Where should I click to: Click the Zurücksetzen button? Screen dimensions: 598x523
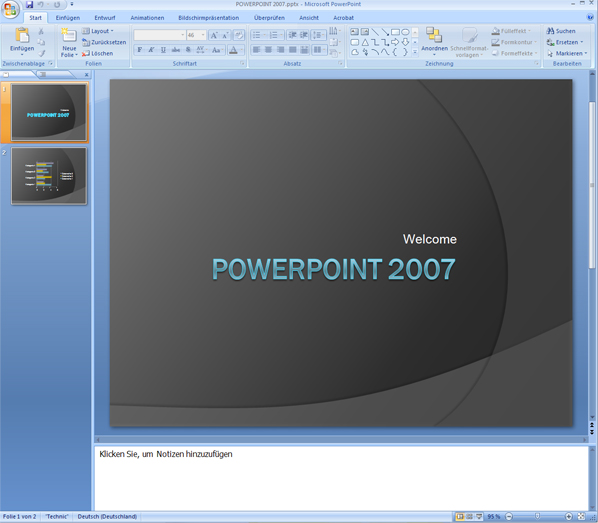104,42
